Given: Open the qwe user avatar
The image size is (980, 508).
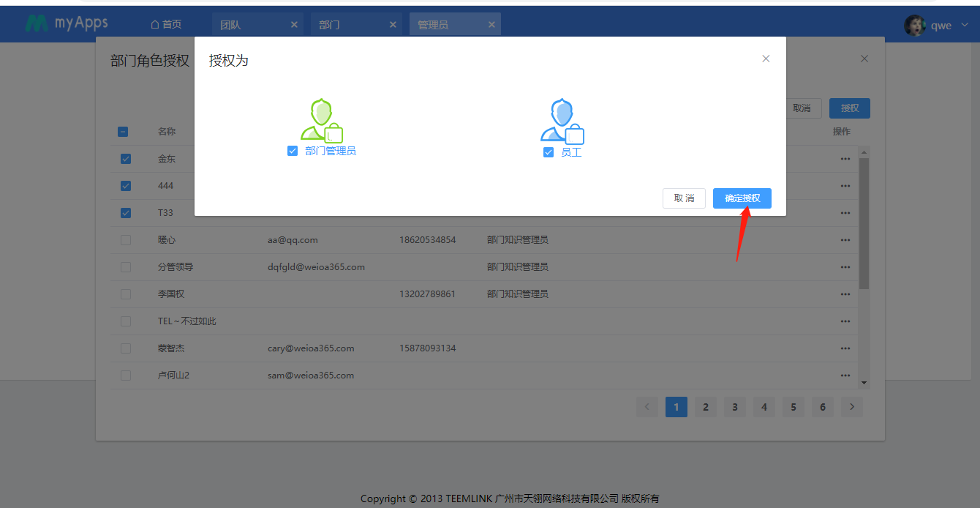Looking at the screenshot, I should pyautogui.click(x=914, y=25).
